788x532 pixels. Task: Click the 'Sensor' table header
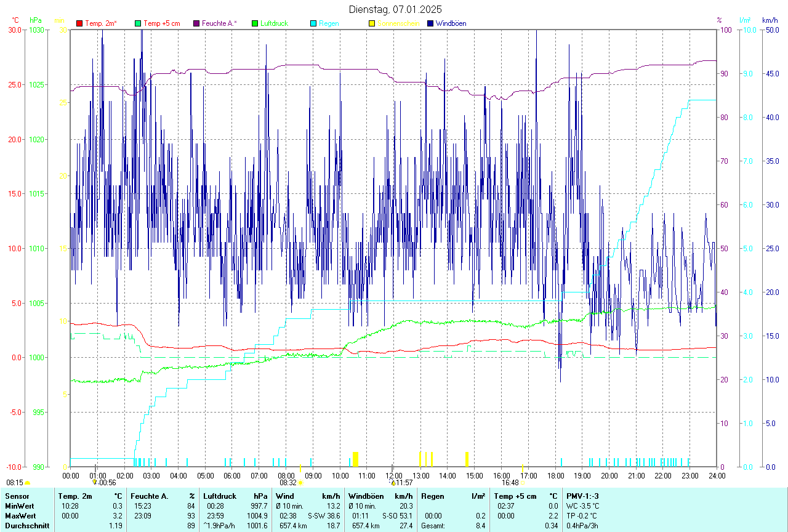(17, 496)
